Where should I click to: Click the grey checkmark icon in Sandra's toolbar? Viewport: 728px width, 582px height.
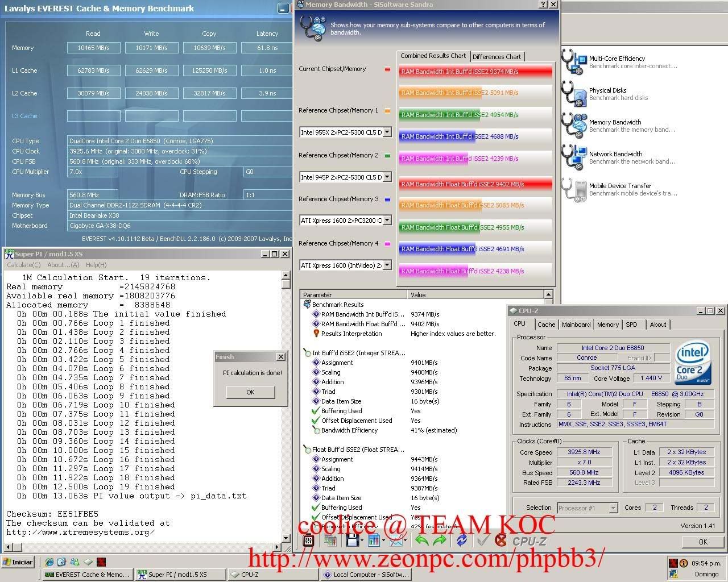pyautogui.click(x=482, y=540)
